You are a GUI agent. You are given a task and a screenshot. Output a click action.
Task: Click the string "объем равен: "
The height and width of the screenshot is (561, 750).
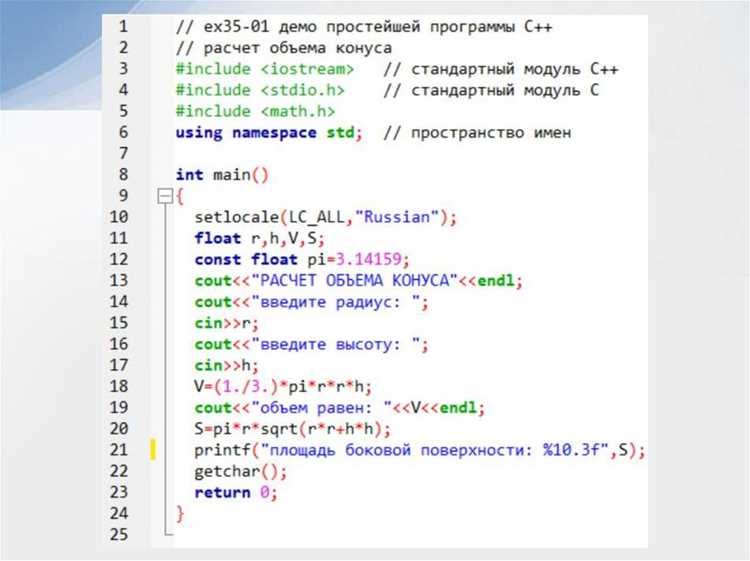point(320,407)
